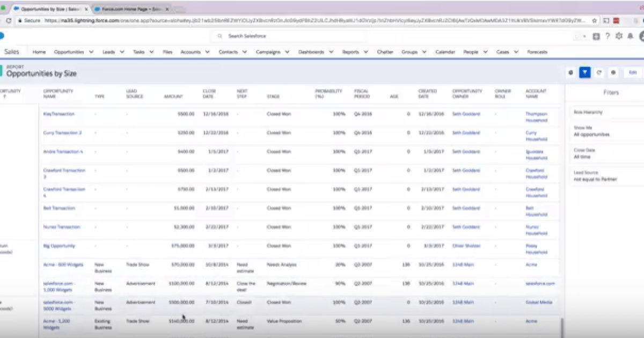644x338 pixels.
Task: Click the $75,000.00 amount cell
Action: pyautogui.click(x=183, y=246)
